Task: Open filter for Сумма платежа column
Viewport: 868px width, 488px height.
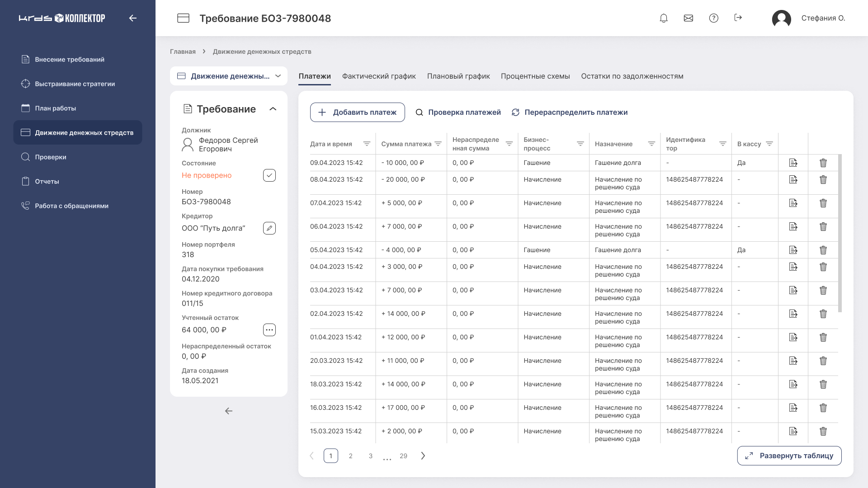Action: point(438,144)
